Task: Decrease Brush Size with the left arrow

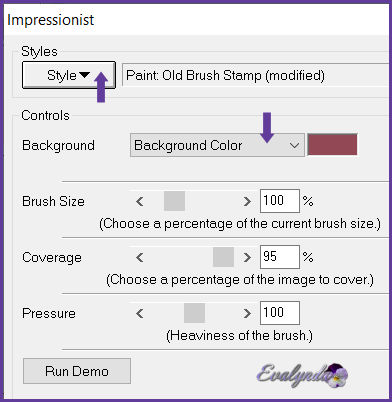Action: [x=140, y=201]
